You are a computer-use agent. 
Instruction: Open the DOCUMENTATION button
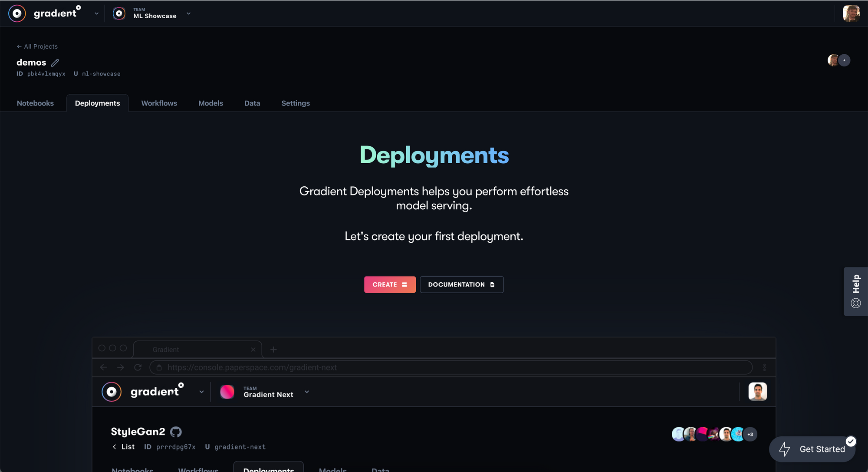461,284
